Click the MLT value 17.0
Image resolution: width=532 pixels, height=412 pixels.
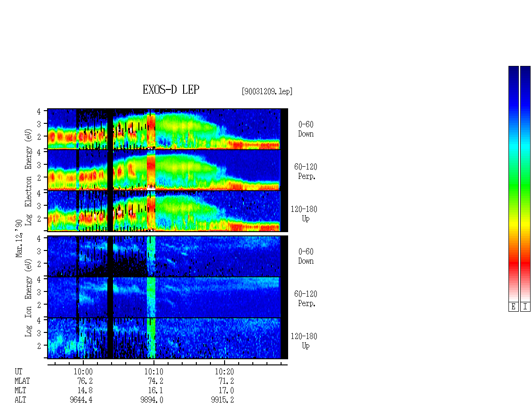226,391
